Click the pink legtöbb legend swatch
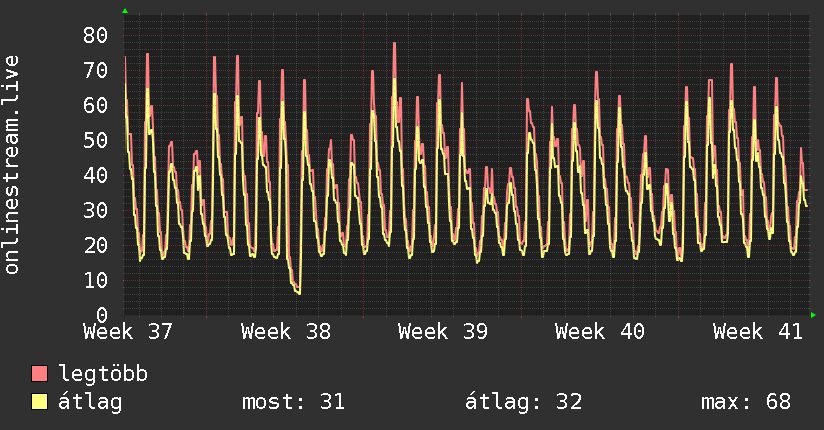Image resolution: width=824 pixels, height=430 pixels. (x=39, y=373)
